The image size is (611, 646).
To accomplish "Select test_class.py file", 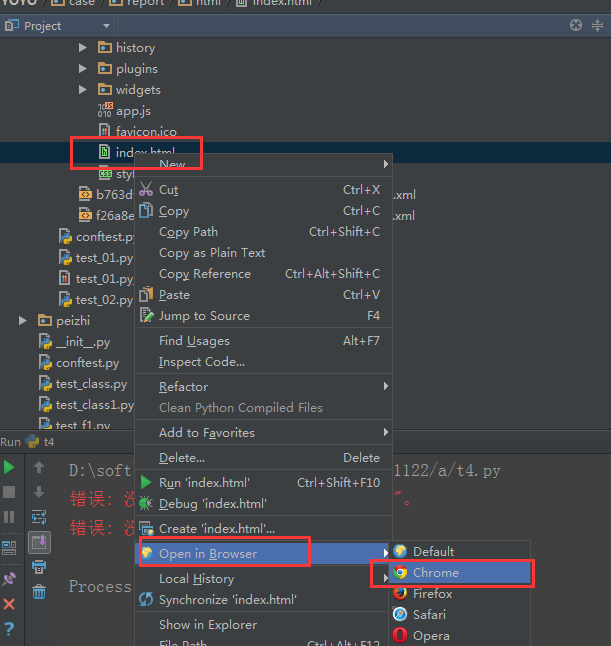I will click(83, 384).
